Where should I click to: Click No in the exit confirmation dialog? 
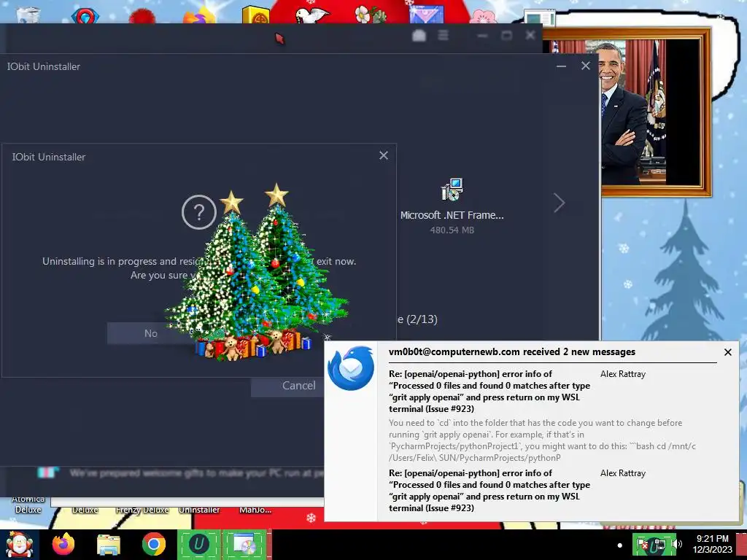[150, 333]
